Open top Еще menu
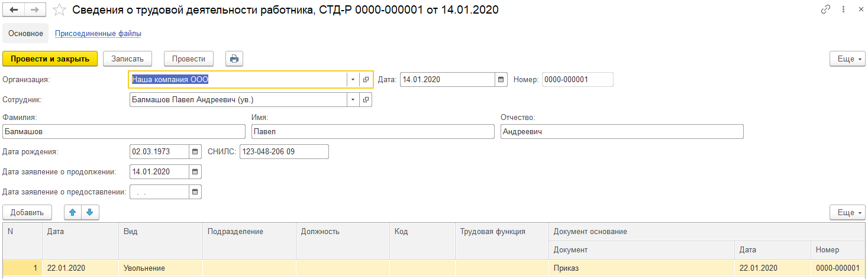The image size is (868, 279). (849, 59)
